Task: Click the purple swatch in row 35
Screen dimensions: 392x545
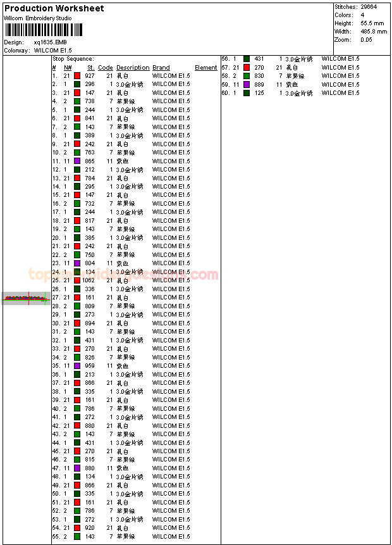Action: (x=77, y=366)
